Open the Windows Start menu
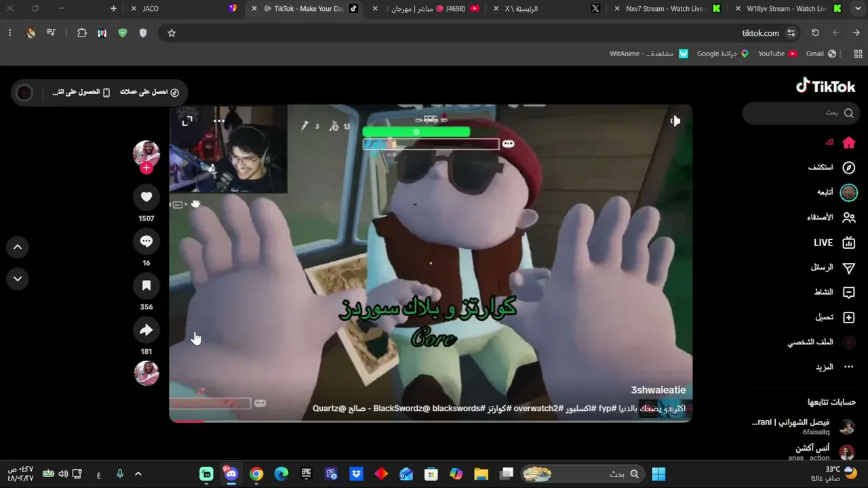Image resolution: width=868 pixels, height=488 pixels. point(658,474)
